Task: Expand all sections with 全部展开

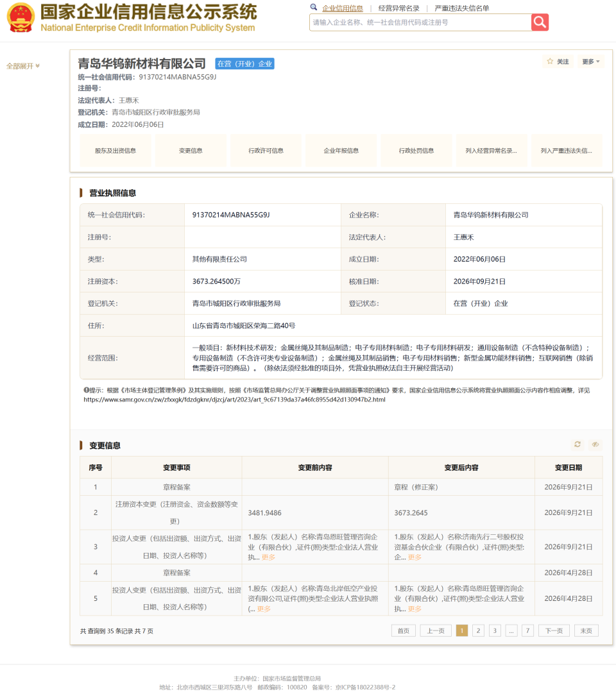Action: click(23, 66)
